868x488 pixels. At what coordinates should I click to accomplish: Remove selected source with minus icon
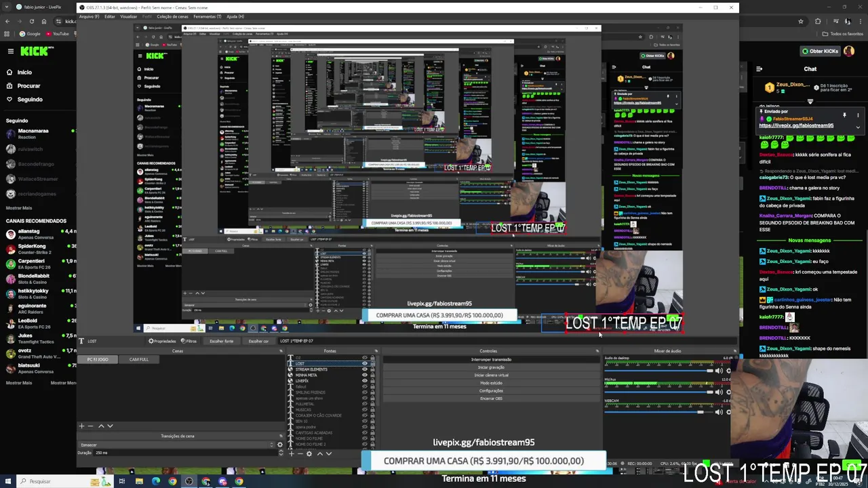point(300,453)
